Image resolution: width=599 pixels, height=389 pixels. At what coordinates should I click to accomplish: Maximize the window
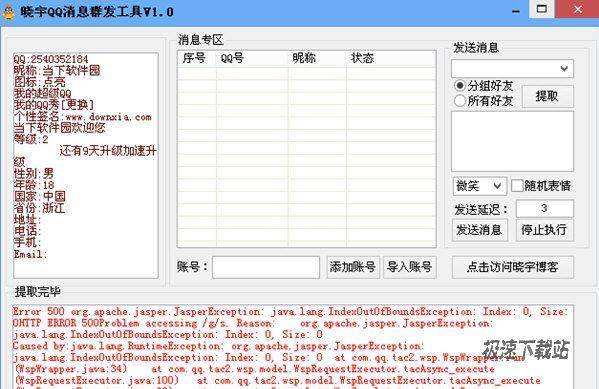click(x=541, y=9)
